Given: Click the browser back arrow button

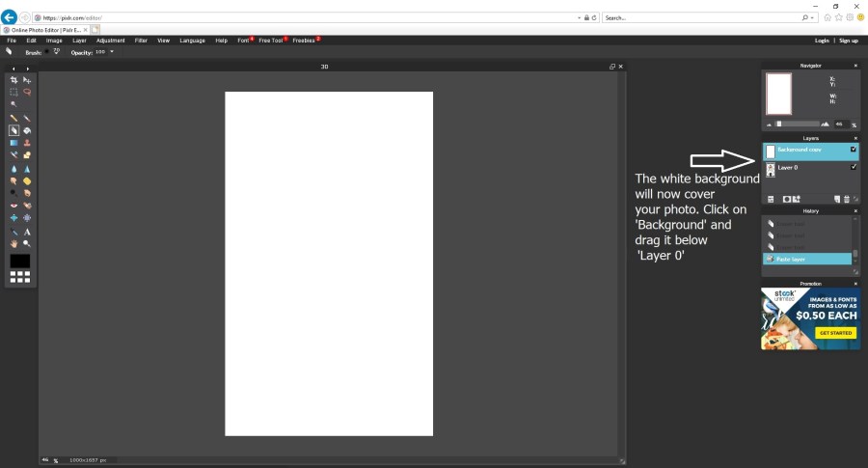Looking at the screenshot, I should 10,17.
